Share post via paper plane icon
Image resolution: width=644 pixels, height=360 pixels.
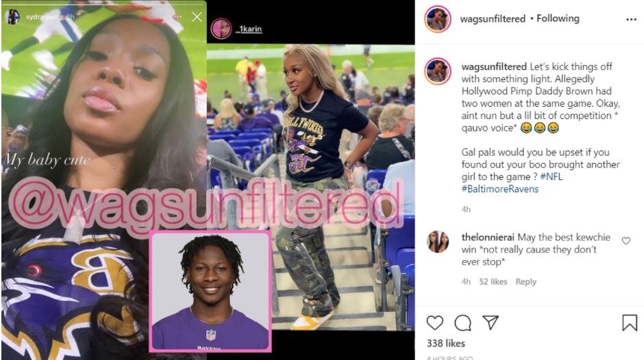pyautogui.click(x=491, y=322)
